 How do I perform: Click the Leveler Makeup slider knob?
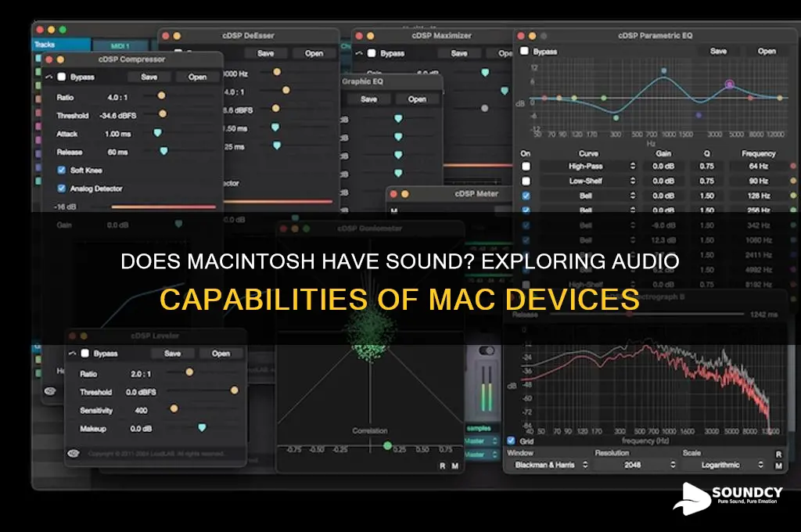[x=203, y=427]
